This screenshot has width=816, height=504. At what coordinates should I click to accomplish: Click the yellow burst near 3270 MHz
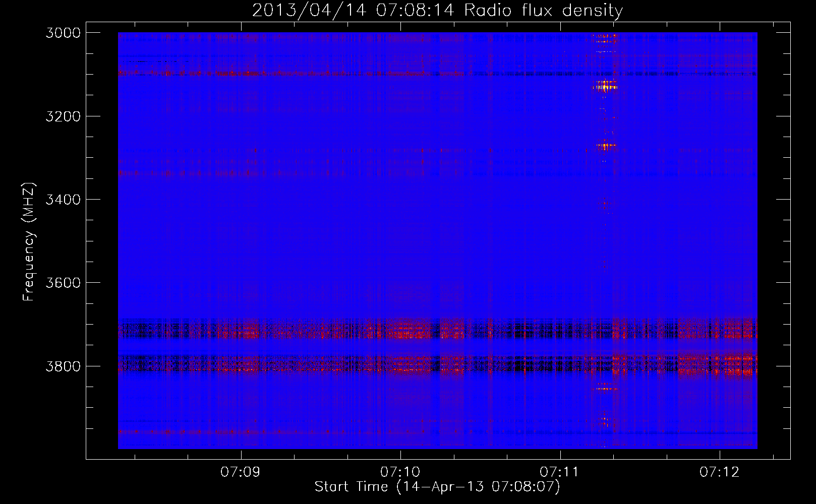(x=606, y=146)
